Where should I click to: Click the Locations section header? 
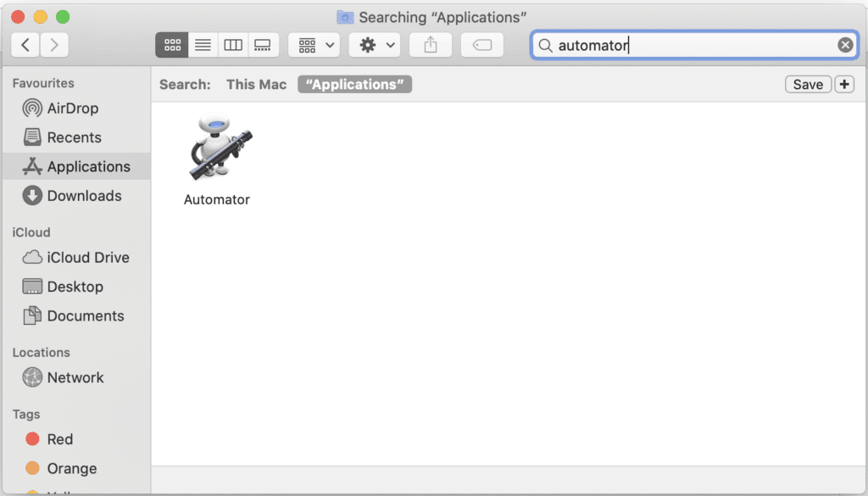click(x=41, y=352)
